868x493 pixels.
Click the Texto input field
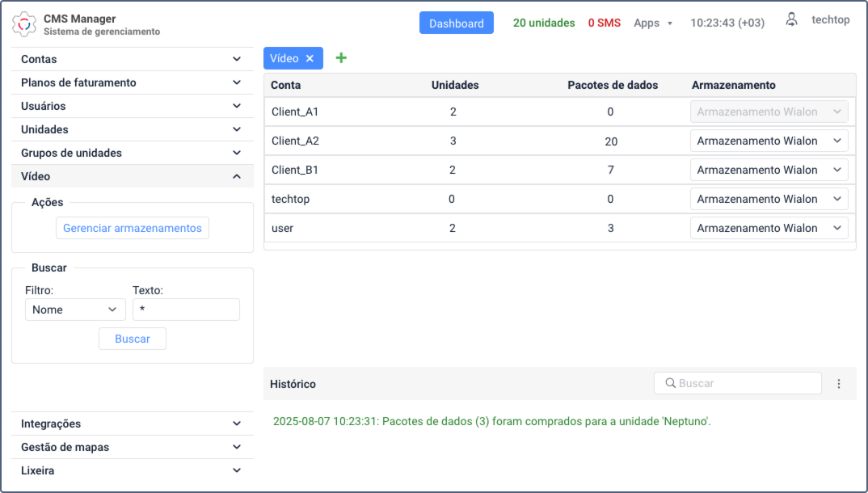186,310
